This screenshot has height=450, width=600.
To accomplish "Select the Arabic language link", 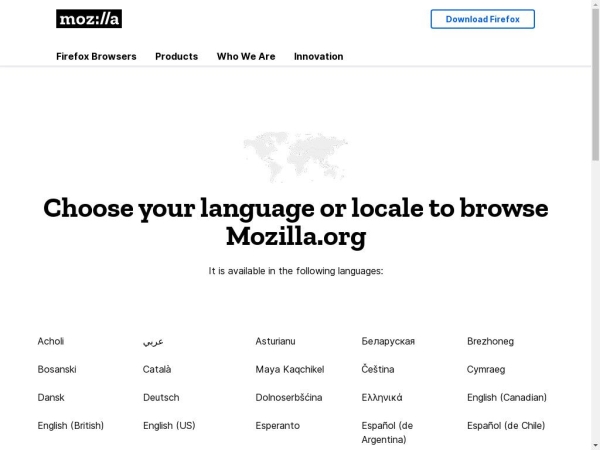I will [153, 341].
